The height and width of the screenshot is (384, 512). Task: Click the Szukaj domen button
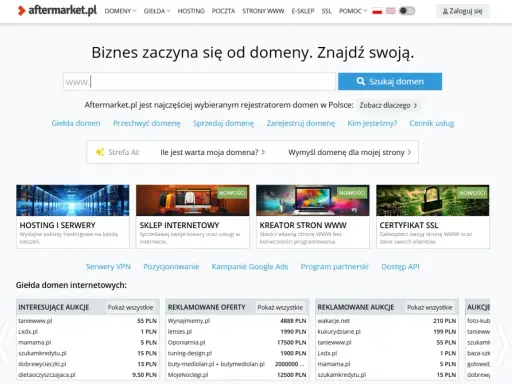tap(390, 81)
